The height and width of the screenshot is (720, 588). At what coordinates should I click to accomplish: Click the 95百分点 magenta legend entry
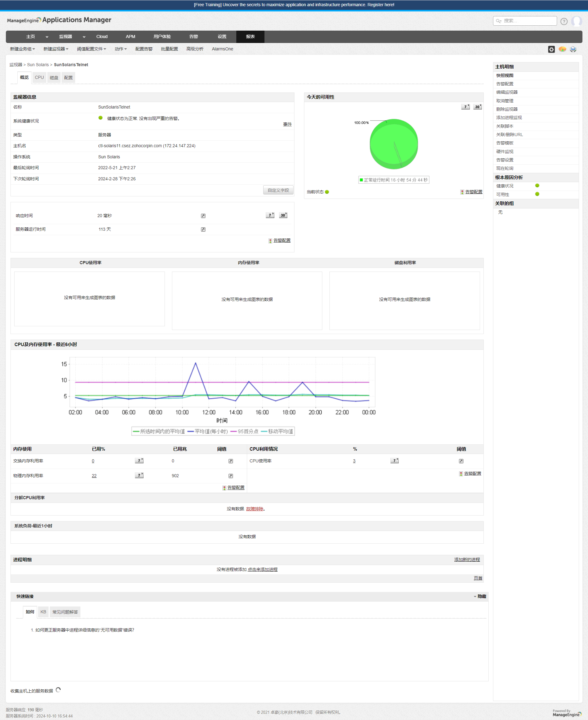click(x=244, y=431)
